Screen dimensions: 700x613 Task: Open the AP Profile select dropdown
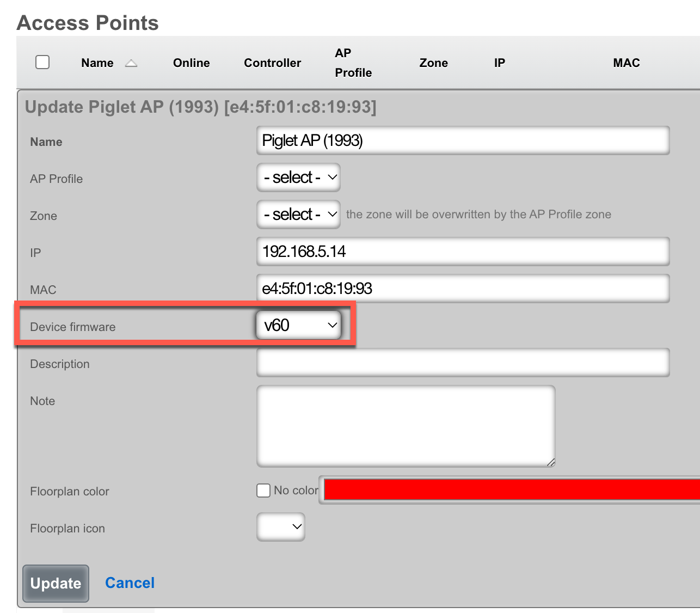(x=298, y=177)
